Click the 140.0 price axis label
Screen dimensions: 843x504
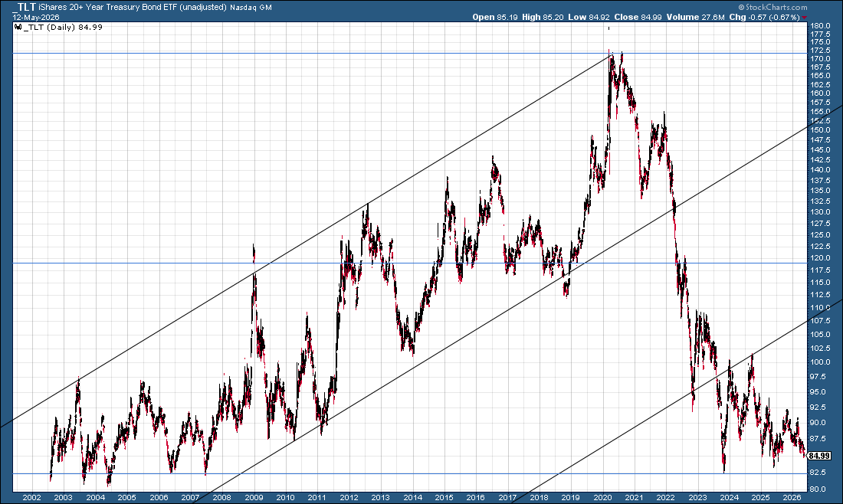coord(821,170)
